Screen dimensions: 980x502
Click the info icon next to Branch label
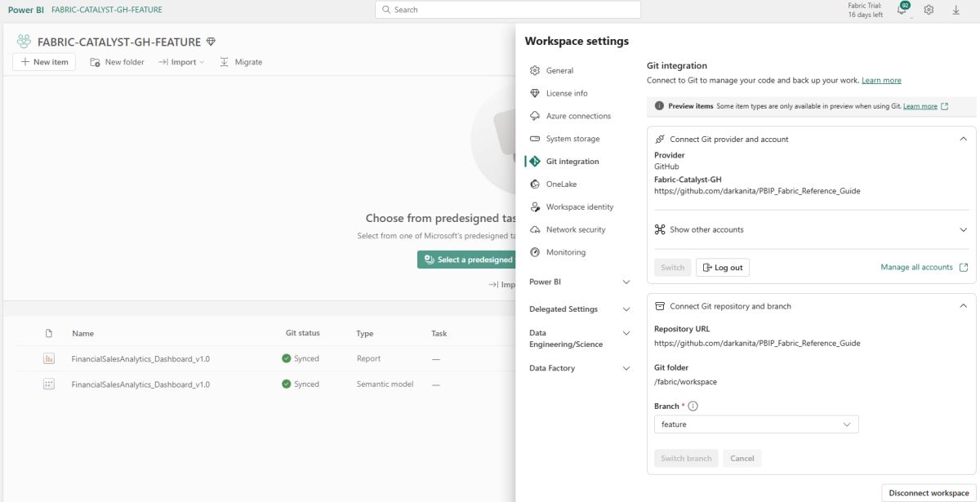click(693, 406)
